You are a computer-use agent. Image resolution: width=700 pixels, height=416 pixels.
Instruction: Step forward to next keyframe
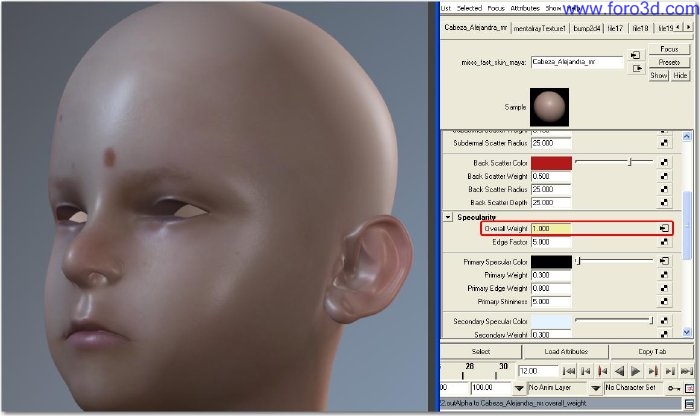[653, 371]
